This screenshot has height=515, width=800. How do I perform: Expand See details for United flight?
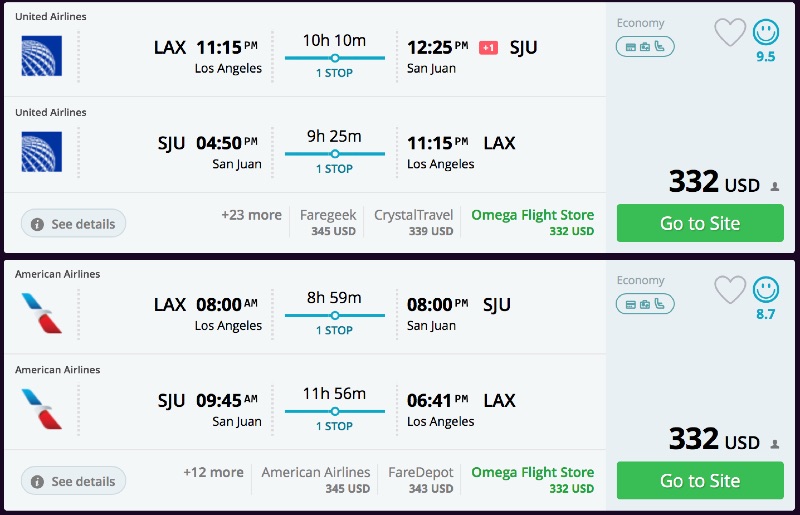click(x=74, y=224)
